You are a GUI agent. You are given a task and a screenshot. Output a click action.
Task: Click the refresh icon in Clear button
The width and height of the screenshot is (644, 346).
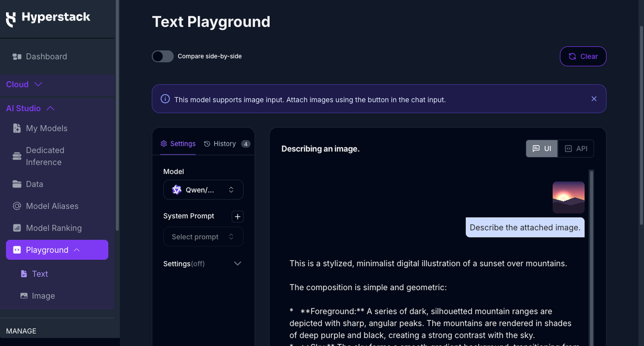[x=572, y=56]
